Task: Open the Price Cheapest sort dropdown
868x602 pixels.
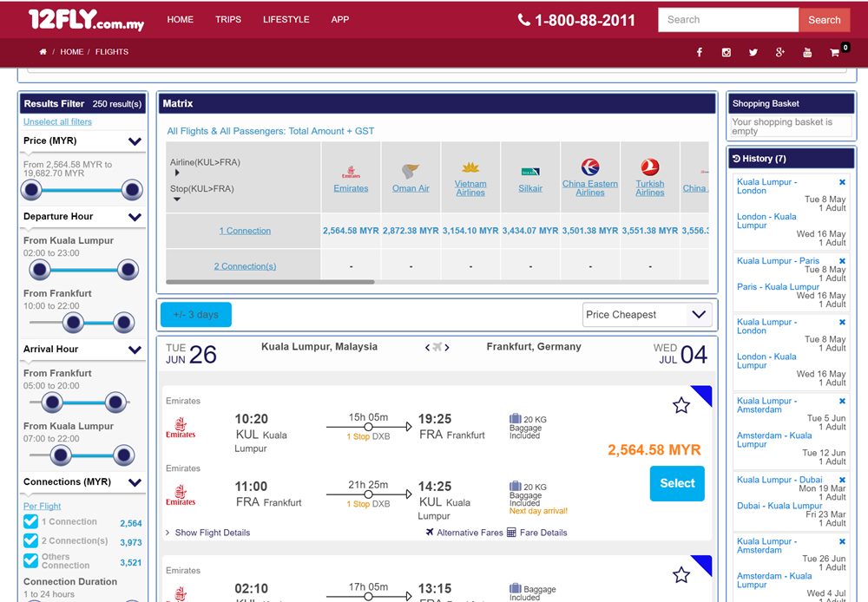Action: click(648, 315)
